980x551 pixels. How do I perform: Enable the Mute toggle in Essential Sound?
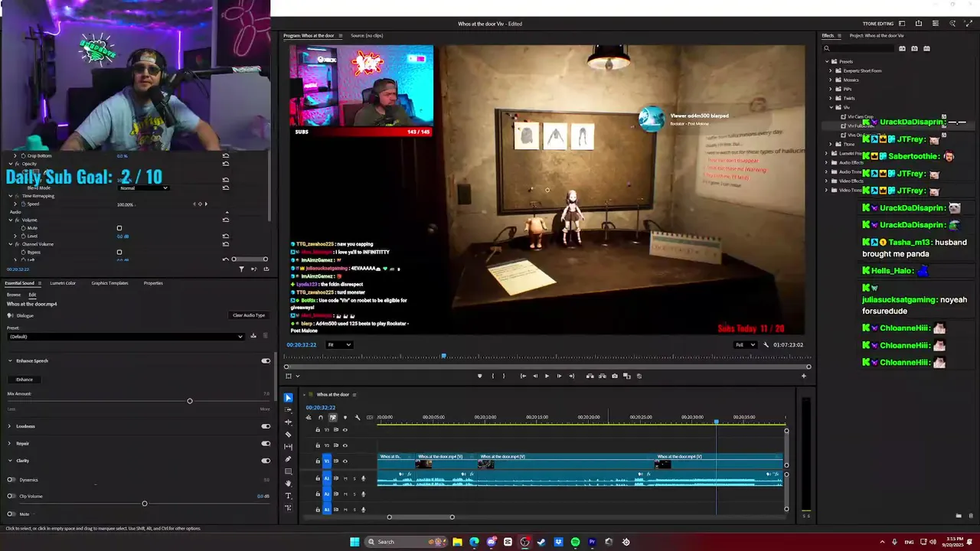(11, 514)
